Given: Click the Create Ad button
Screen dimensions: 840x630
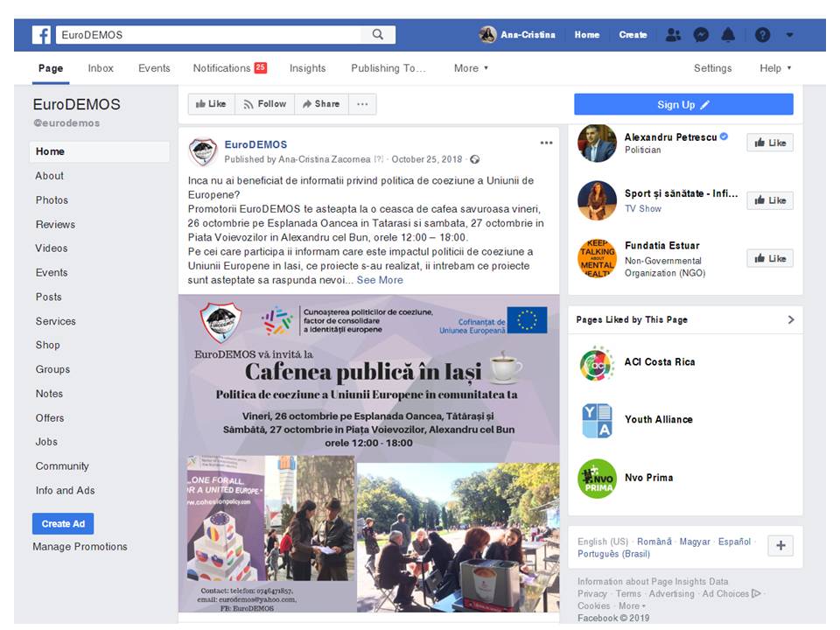Looking at the screenshot, I should pos(63,523).
